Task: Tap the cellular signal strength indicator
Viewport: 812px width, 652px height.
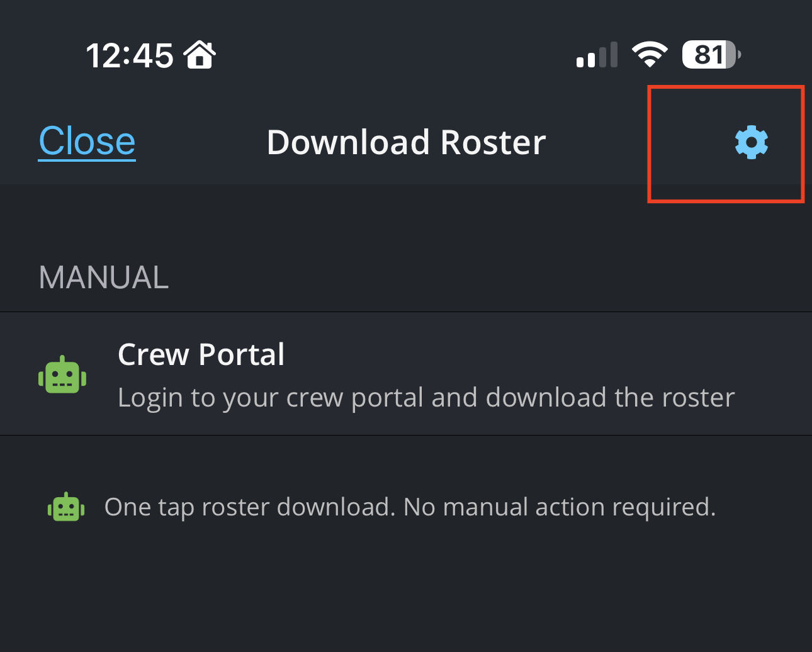Action: click(x=595, y=55)
